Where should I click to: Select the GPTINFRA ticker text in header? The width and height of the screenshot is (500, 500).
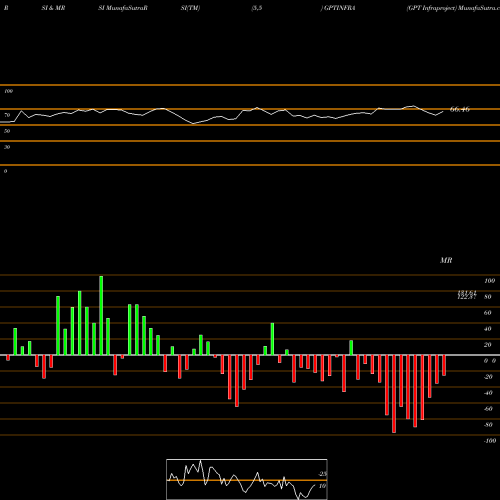(340, 8)
